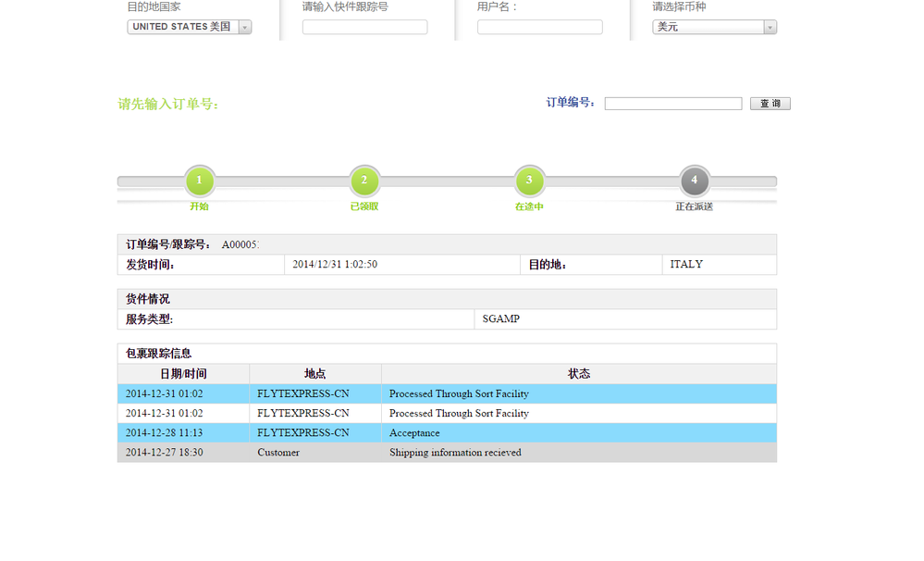This screenshot has width=924, height=561.
Task: Focus the express tracking number field
Action: tap(364, 27)
